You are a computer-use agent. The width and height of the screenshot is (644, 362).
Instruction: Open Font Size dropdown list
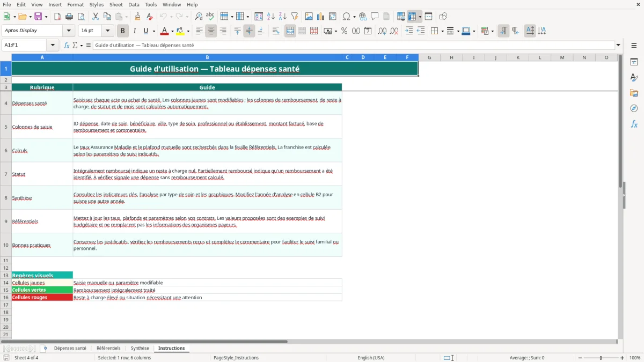tap(107, 31)
